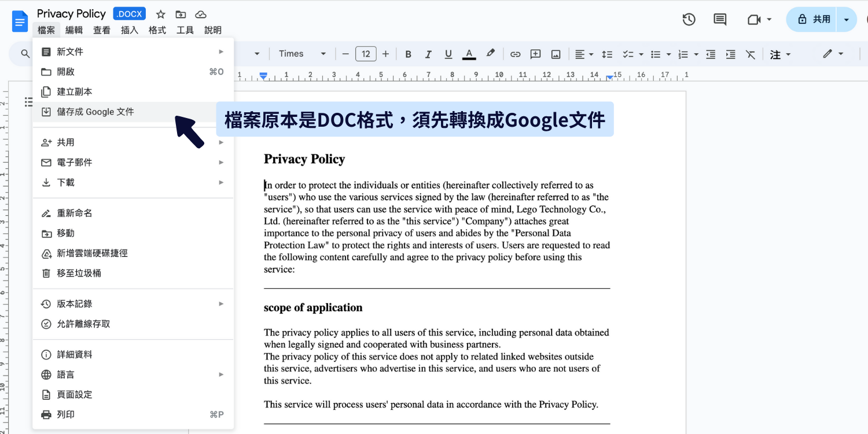The height and width of the screenshot is (434, 868).
Task: Open the Times font dropdown
Action: click(303, 54)
